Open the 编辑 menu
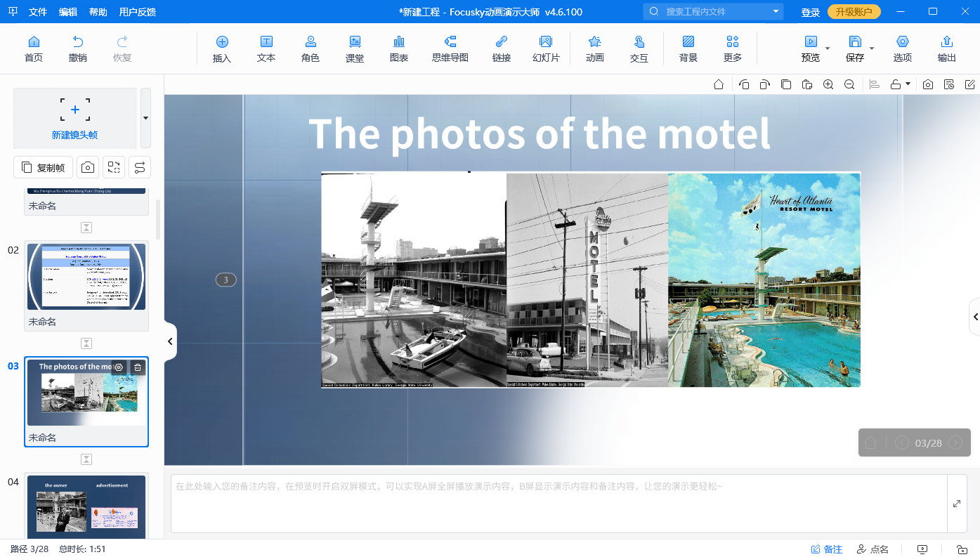The image size is (980, 557). point(68,12)
